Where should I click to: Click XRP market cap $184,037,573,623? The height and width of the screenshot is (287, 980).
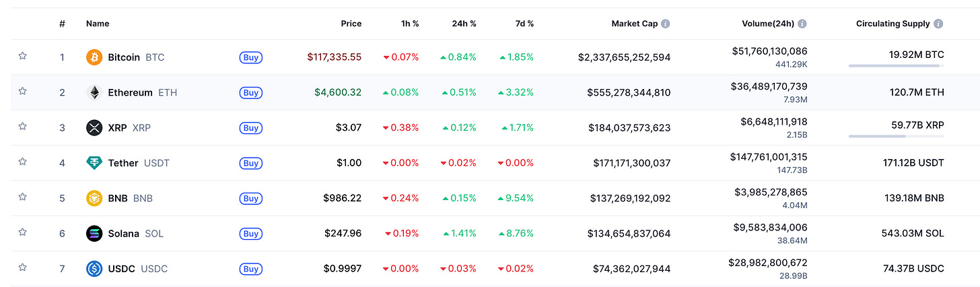pos(629,127)
